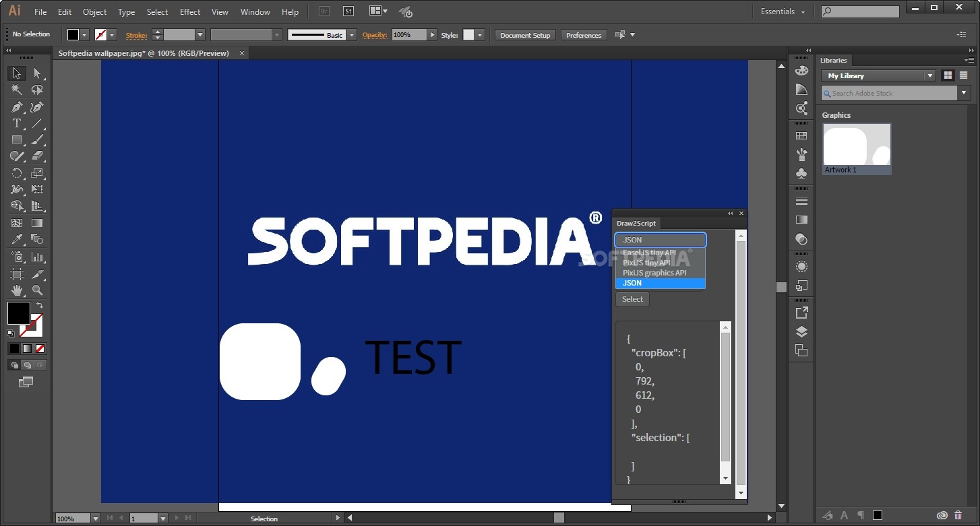Select the Pen tool
This screenshot has height=526, width=980.
coord(17,107)
